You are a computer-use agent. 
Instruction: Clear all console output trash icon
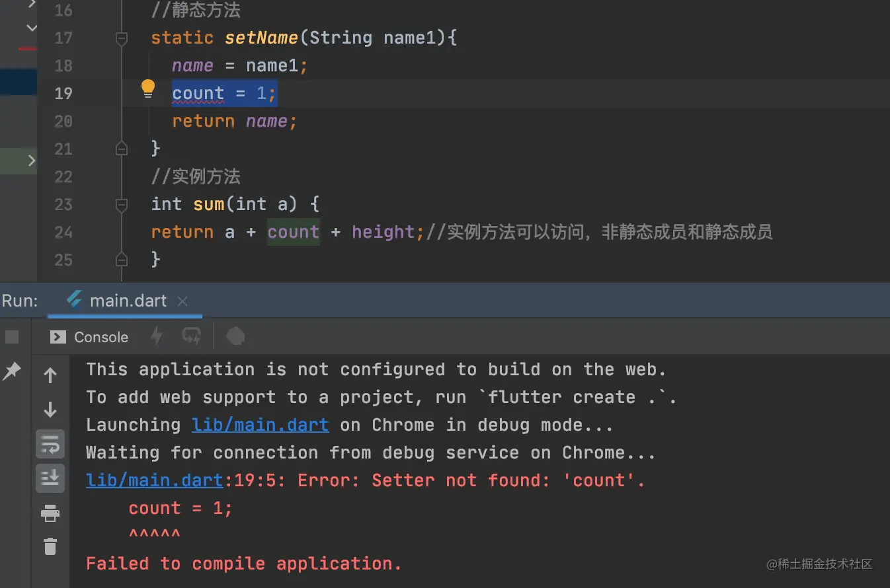click(x=50, y=546)
